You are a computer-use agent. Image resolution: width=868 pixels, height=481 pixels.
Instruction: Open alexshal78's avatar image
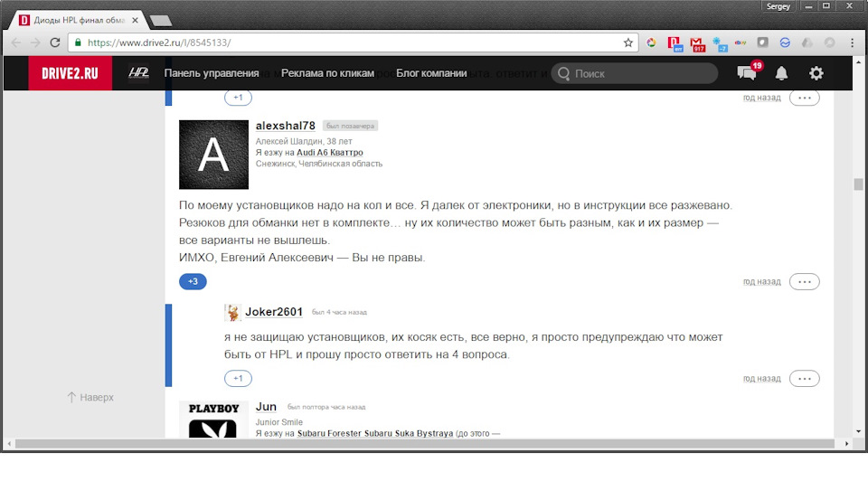[x=213, y=155]
